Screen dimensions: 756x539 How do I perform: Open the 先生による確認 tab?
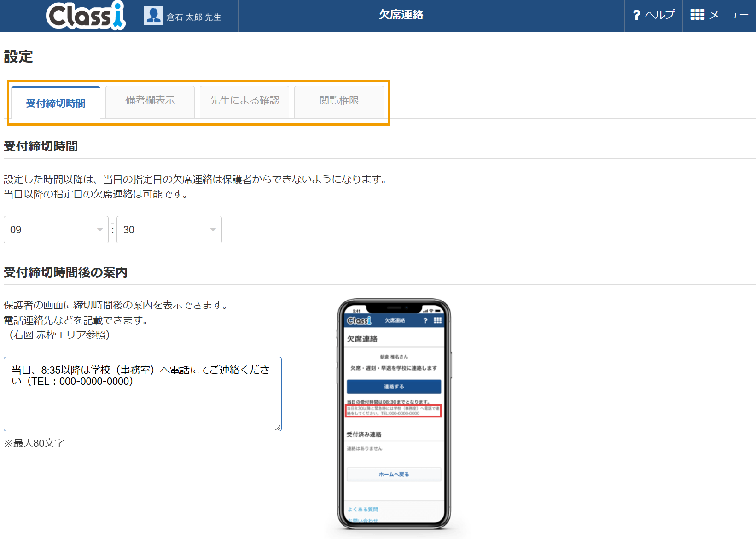coord(244,101)
